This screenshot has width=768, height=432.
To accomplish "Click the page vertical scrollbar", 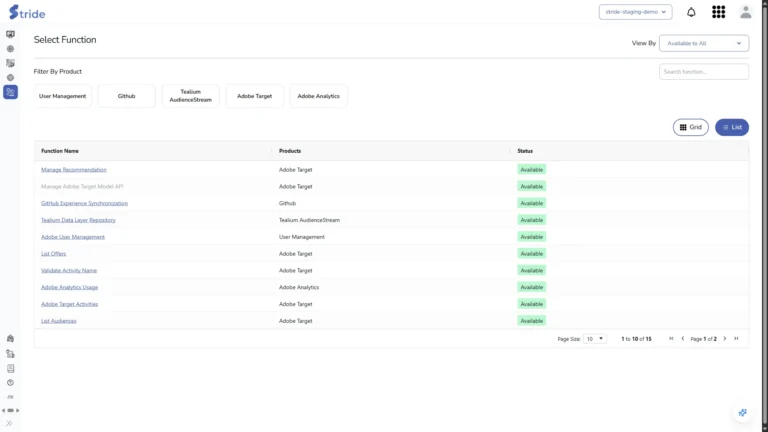I will [x=765, y=216].
